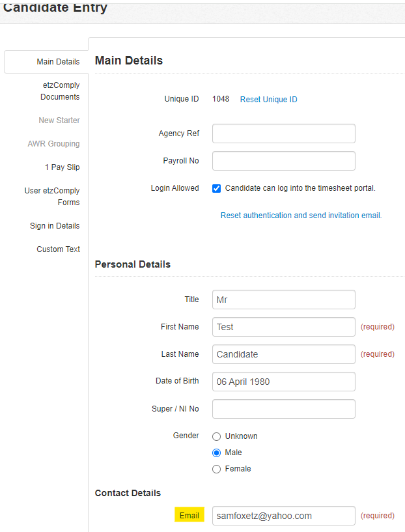The height and width of the screenshot is (532, 405).
Task: Focus the Payroll No input field
Action: pos(284,161)
